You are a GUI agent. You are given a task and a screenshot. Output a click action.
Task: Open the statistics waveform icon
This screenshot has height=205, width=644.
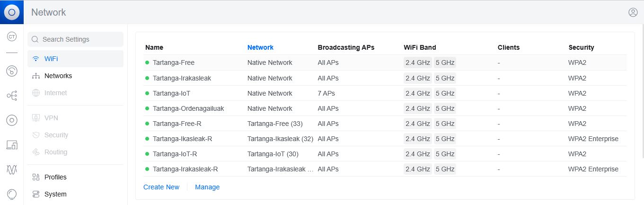point(12,169)
